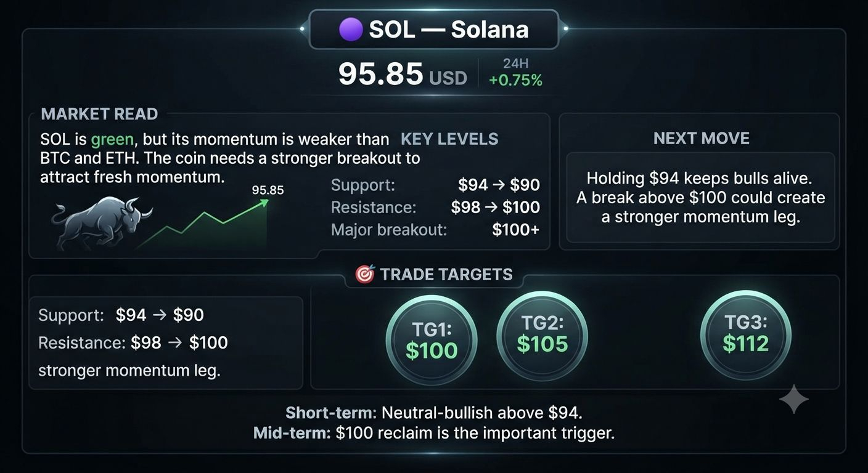Viewport: 868px width, 473px height.
Task: Select the TG2 $105 target circle
Action: tap(542, 336)
